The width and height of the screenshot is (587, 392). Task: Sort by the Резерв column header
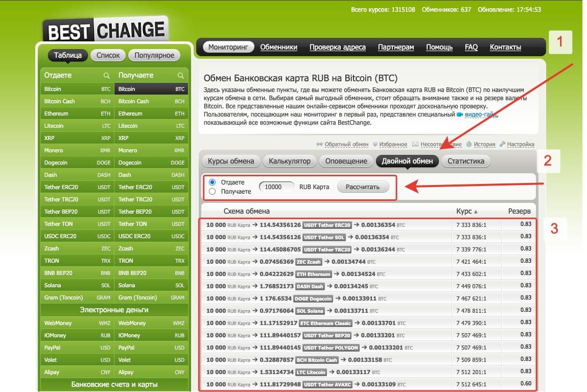[x=519, y=211]
